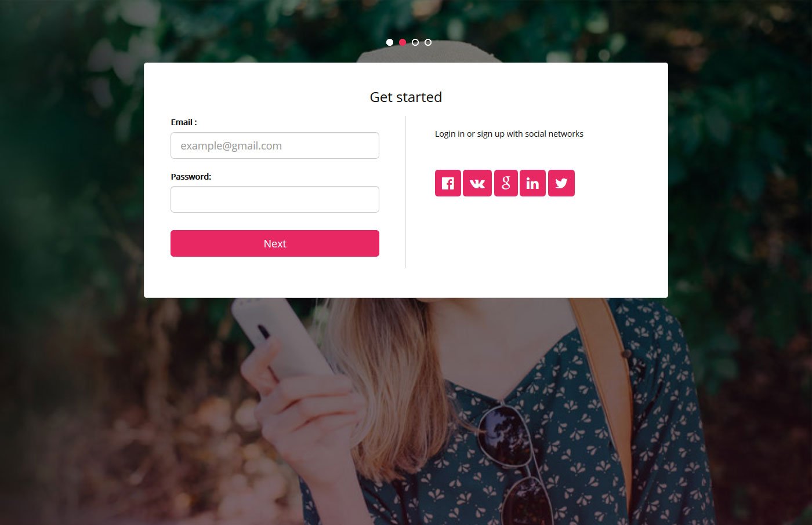Select the LinkedIn login icon
The image size is (812, 525).
click(532, 183)
